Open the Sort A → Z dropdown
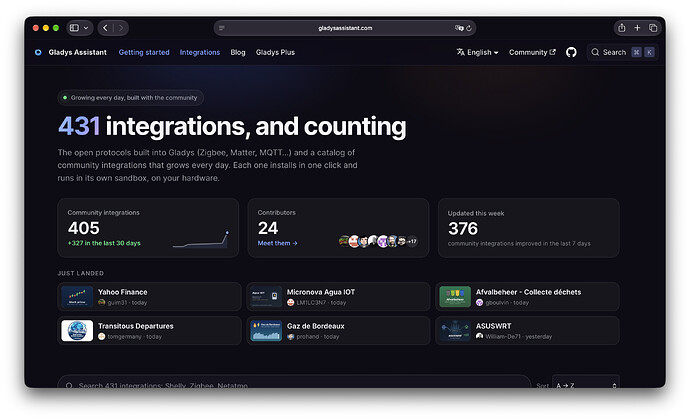 point(586,382)
